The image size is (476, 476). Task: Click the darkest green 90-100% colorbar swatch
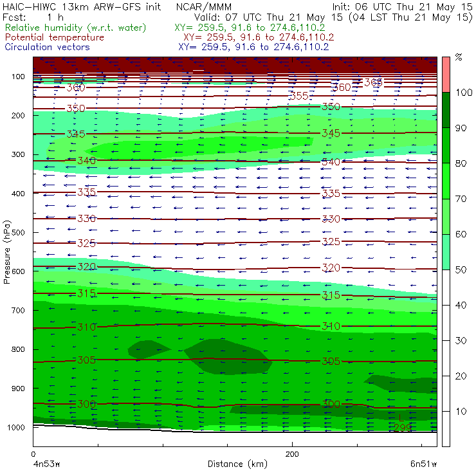pos(446,110)
